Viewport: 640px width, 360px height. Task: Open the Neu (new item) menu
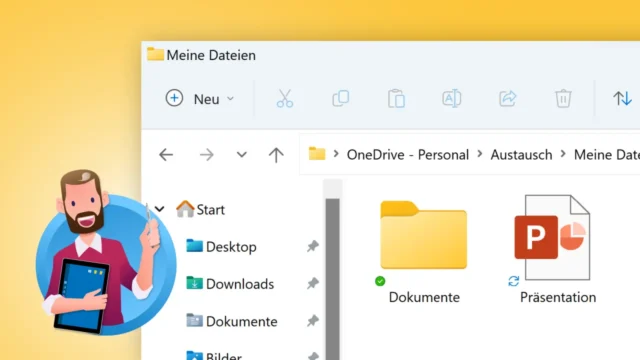(200, 99)
